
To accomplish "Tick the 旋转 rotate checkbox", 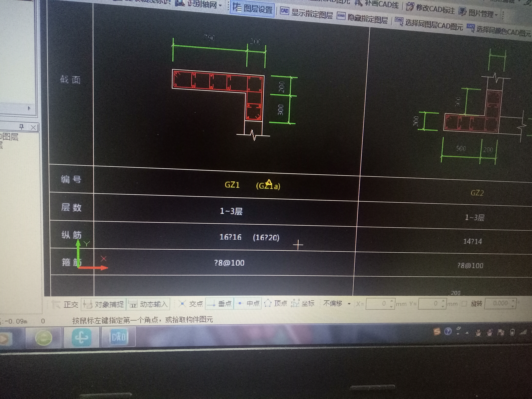I will point(464,303).
